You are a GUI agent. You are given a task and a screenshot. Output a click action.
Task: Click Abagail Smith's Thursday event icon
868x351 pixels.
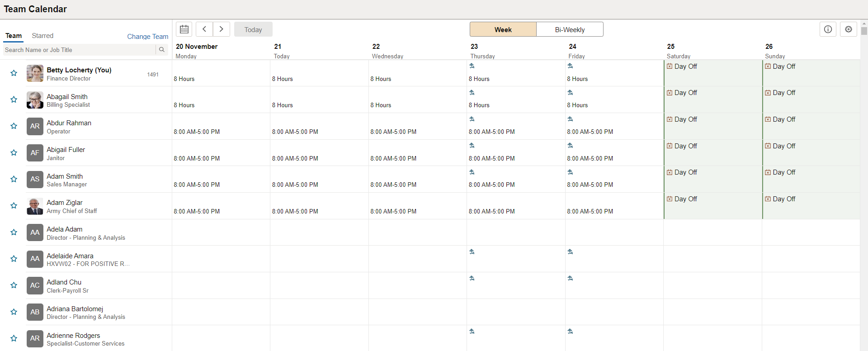point(472,93)
